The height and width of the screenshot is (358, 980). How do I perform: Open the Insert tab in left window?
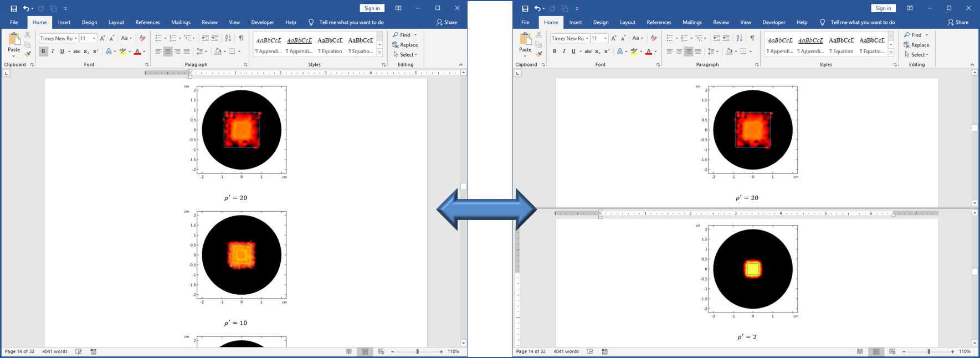[64, 23]
